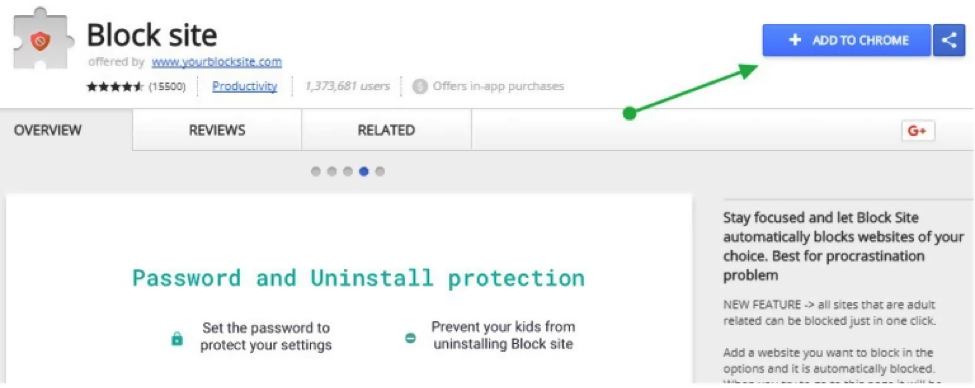Go to the Overview tab

tap(48, 131)
